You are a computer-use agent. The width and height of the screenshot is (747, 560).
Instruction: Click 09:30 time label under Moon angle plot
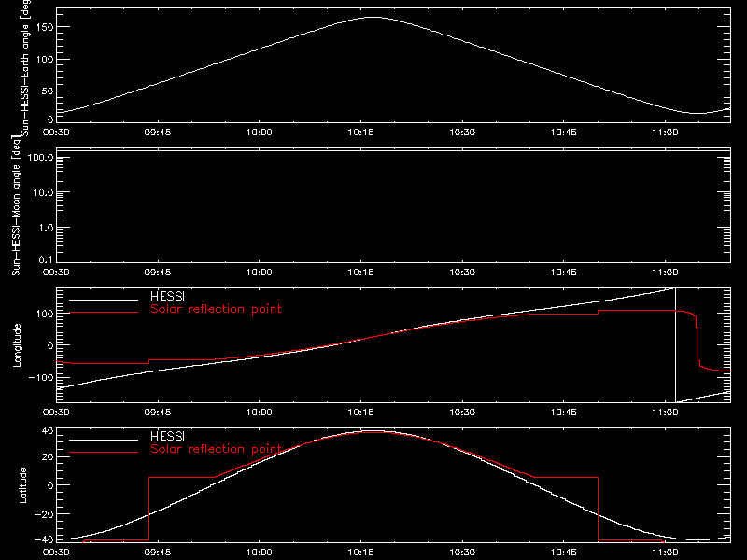tap(56, 272)
